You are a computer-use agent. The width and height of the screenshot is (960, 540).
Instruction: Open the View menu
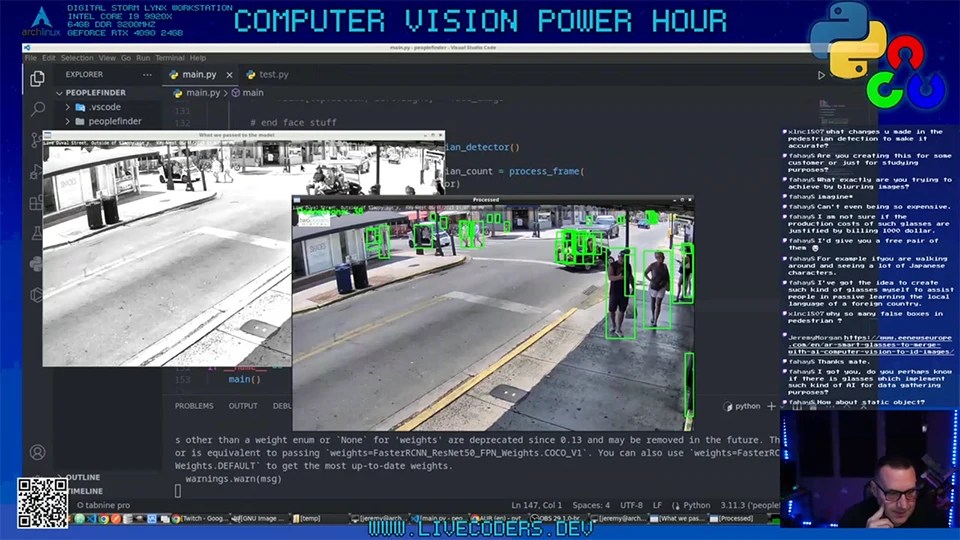107,58
